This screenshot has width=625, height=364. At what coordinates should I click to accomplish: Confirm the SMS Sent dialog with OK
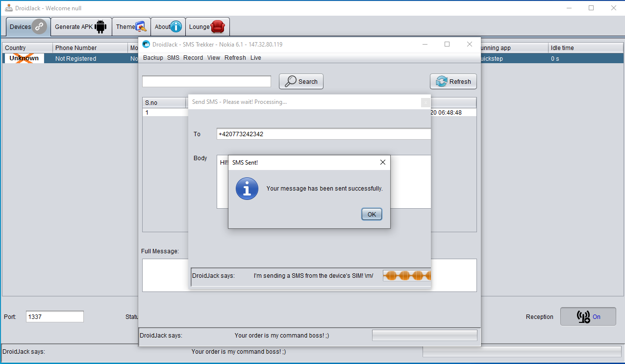[372, 214]
